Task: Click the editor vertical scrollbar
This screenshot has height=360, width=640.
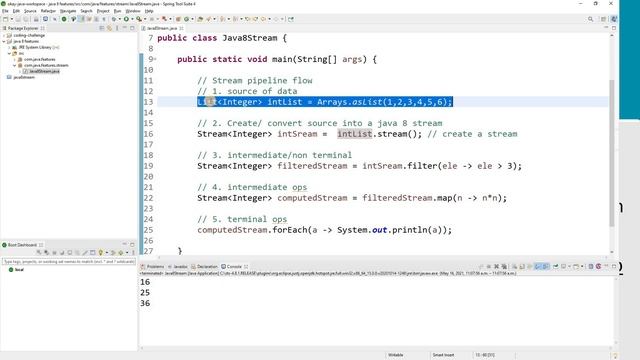Action: [x=611, y=153]
